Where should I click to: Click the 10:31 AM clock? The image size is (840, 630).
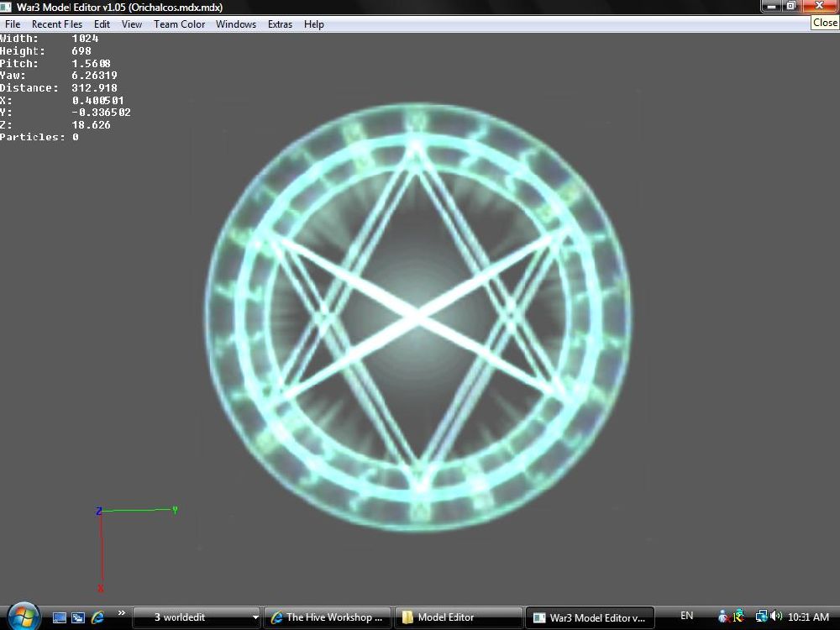tap(808, 617)
